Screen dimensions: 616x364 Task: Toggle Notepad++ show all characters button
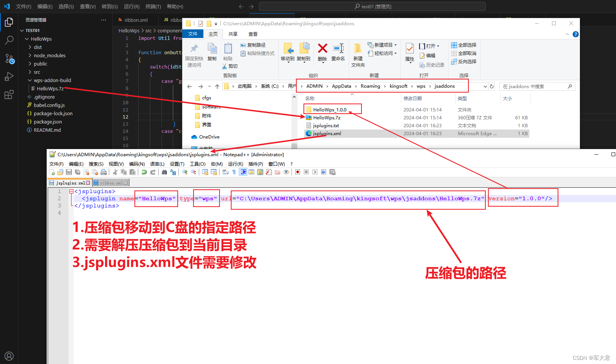coord(234,172)
